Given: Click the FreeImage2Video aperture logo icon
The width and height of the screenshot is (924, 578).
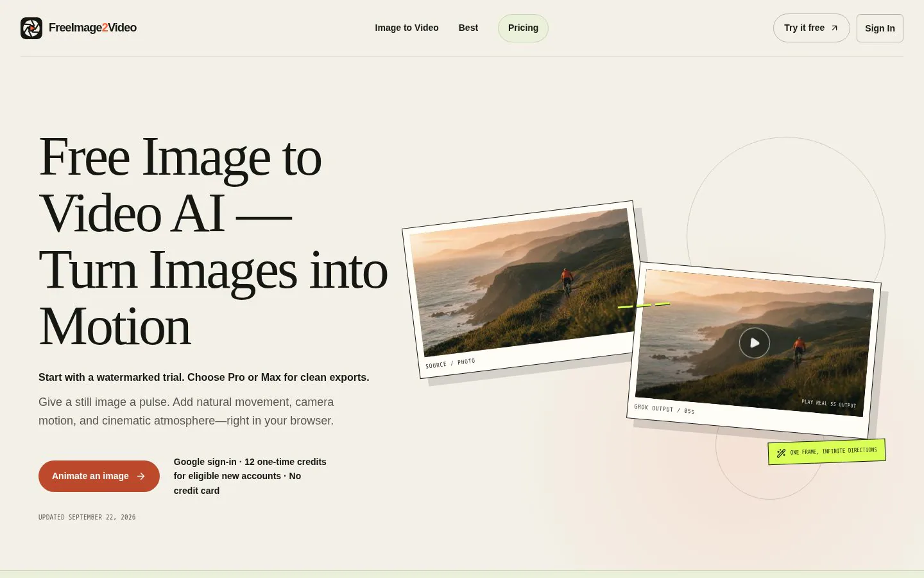Looking at the screenshot, I should click(31, 28).
